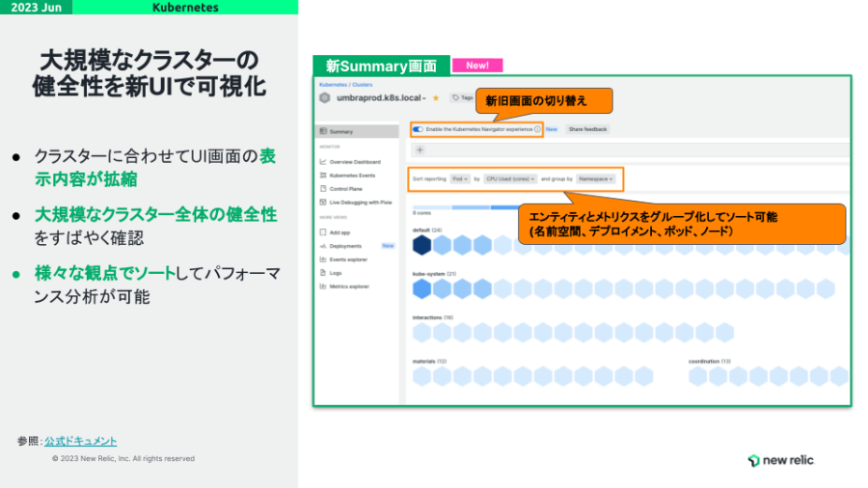Click the 0 cores legend label
Viewport: 868px width, 488px height.
[x=421, y=213]
